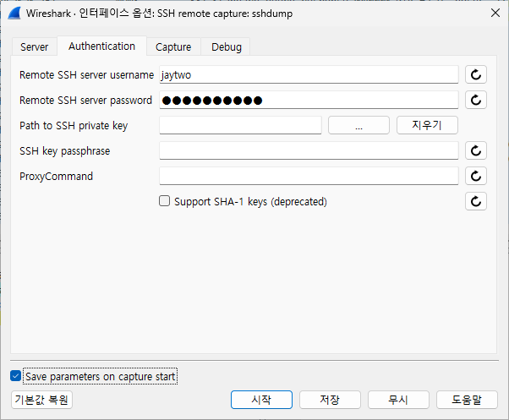509x420 pixels.
Task: Reset the SSH key passphrase field
Action: (475, 150)
